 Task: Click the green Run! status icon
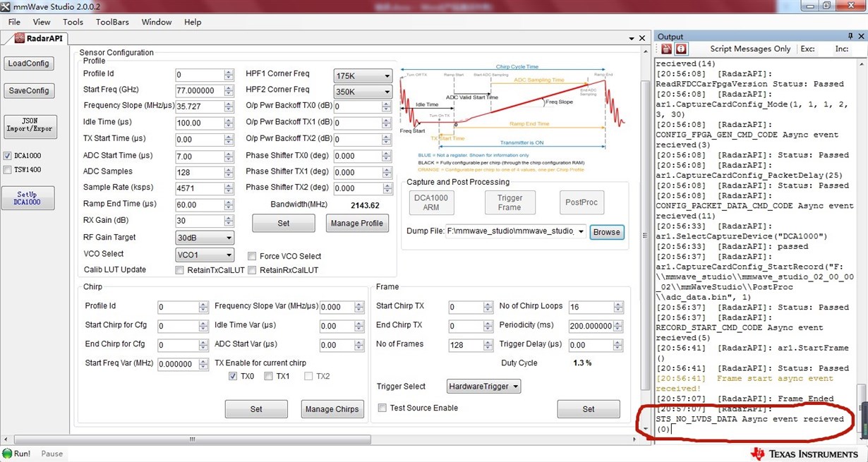pos(7,454)
